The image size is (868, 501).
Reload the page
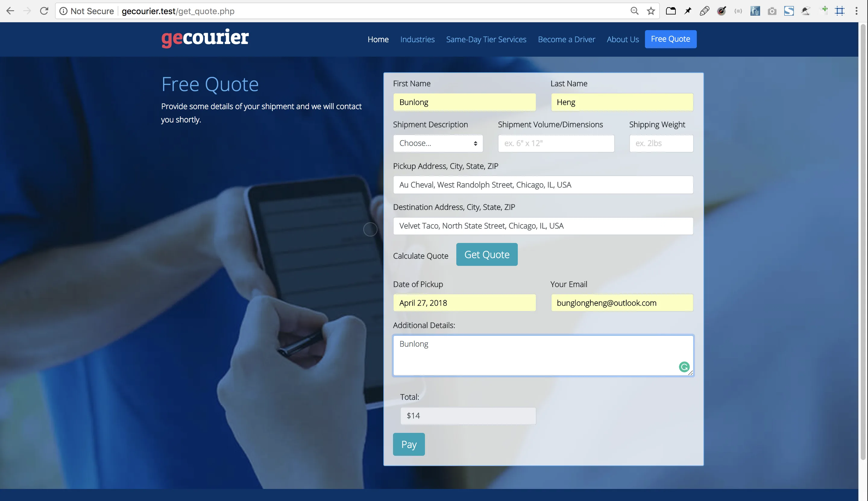[45, 11]
